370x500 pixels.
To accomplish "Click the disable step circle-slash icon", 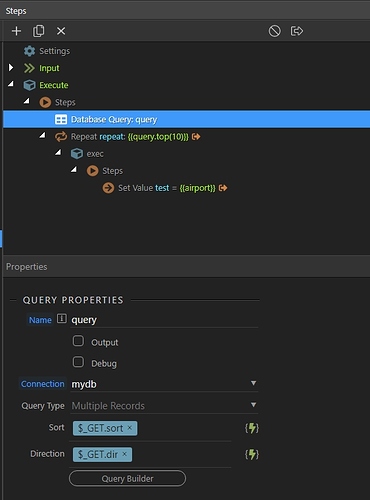I will point(275,31).
